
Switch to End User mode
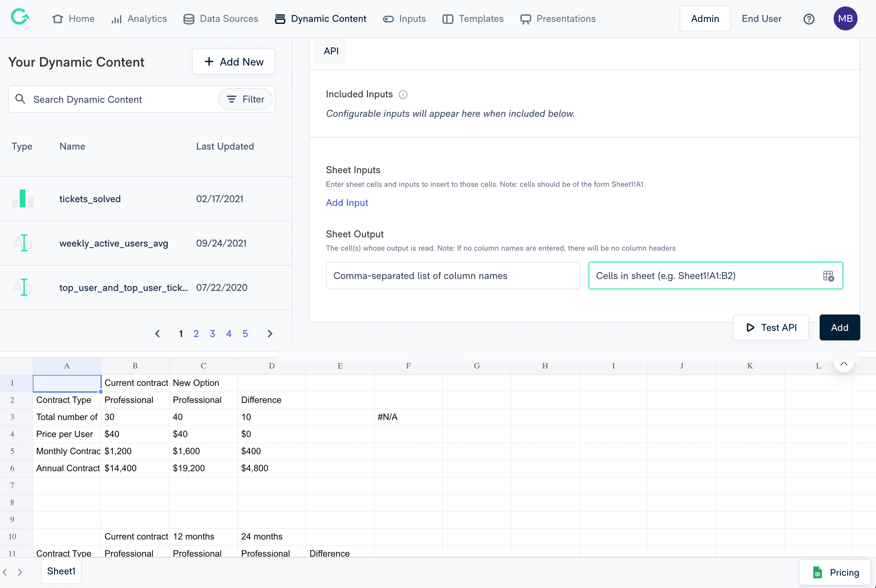[761, 19]
